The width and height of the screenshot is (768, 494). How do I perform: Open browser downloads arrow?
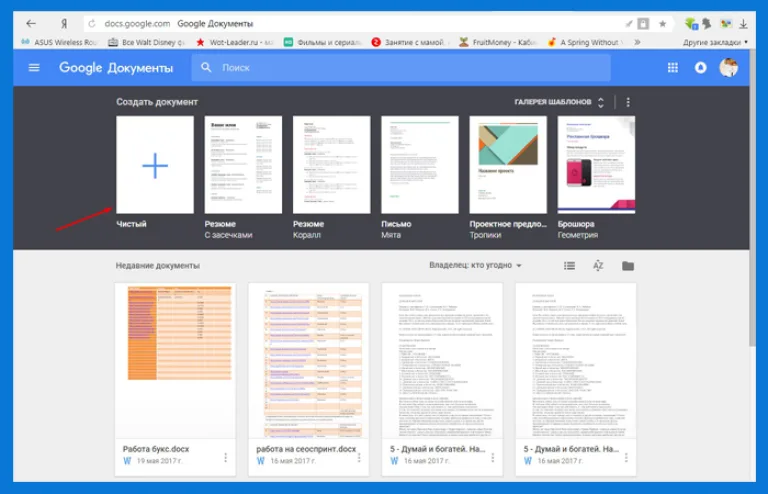(743, 24)
